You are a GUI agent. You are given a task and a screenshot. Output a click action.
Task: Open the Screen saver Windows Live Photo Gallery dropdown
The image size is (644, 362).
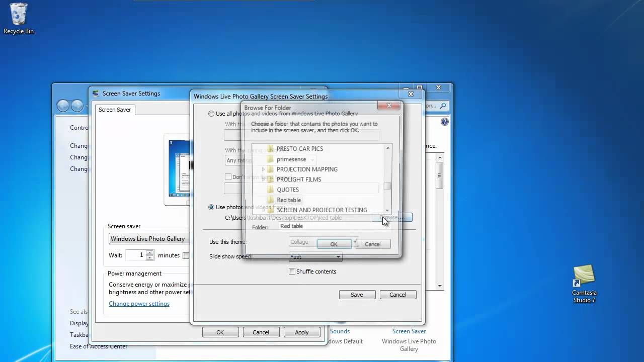[x=149, y=239]
